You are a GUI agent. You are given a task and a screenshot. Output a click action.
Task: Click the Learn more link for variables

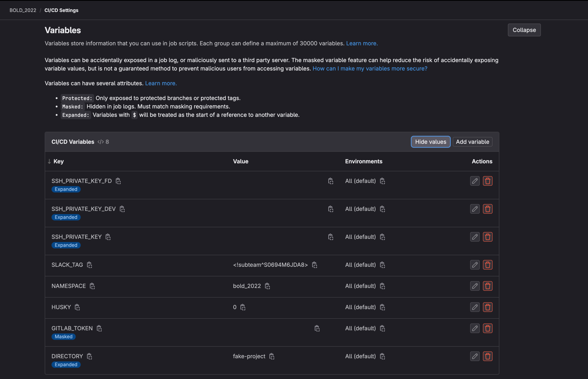coord(362,43)
